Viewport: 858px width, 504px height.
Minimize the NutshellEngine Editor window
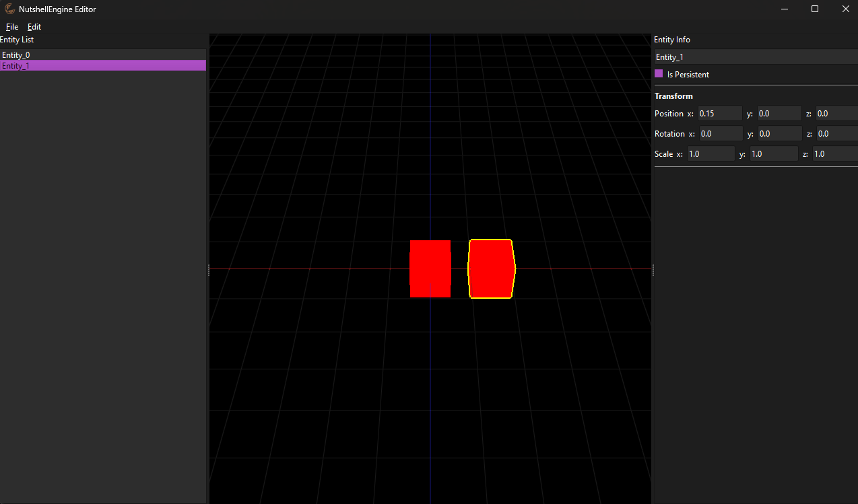click(x=785, y=9)
